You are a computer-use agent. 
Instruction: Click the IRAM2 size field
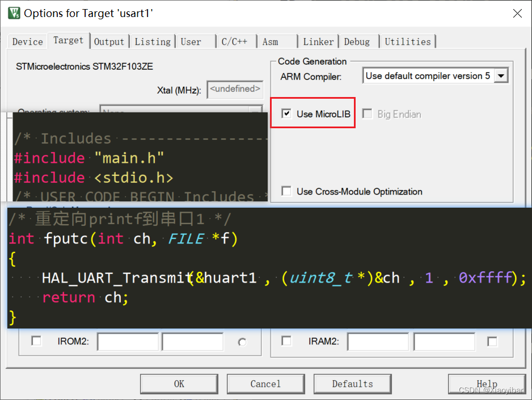point(445,342)
